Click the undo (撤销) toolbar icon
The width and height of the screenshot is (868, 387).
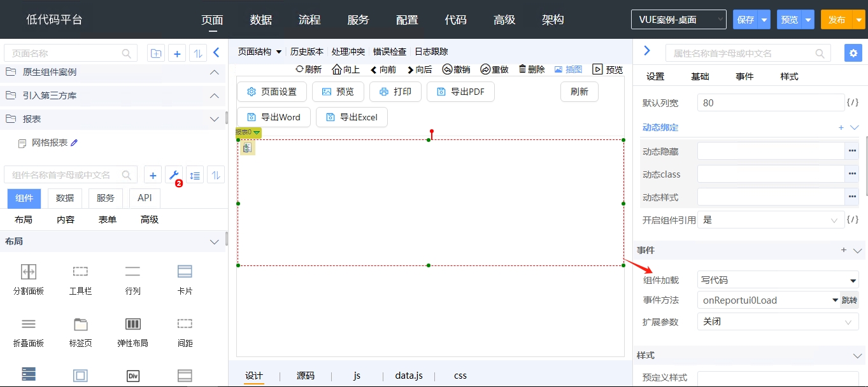click(448, 69)
